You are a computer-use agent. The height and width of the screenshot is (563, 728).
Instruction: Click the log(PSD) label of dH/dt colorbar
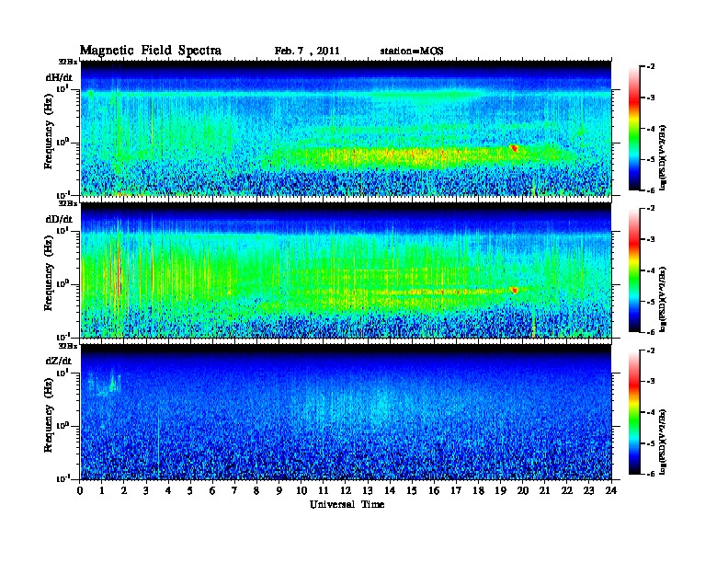click(663, 157)
